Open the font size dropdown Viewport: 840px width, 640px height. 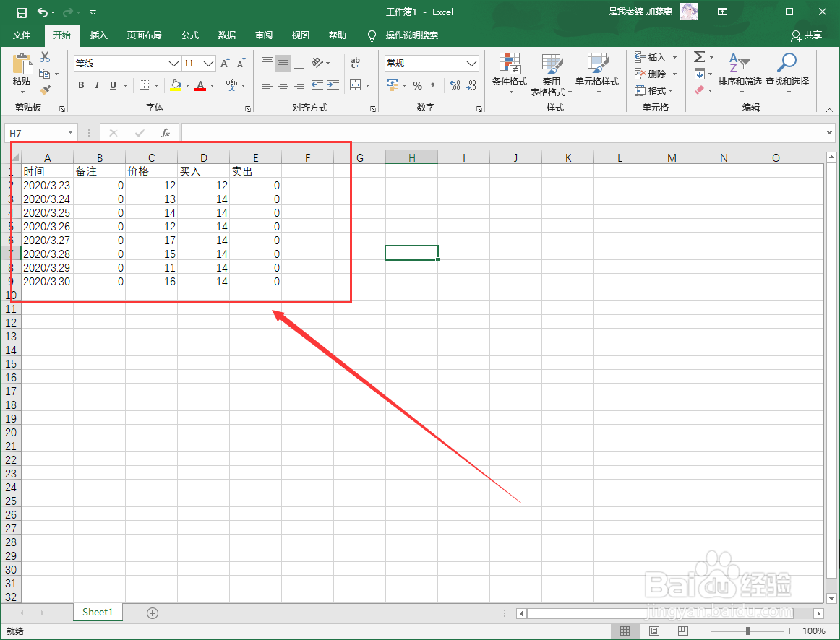tap(209, 64)
